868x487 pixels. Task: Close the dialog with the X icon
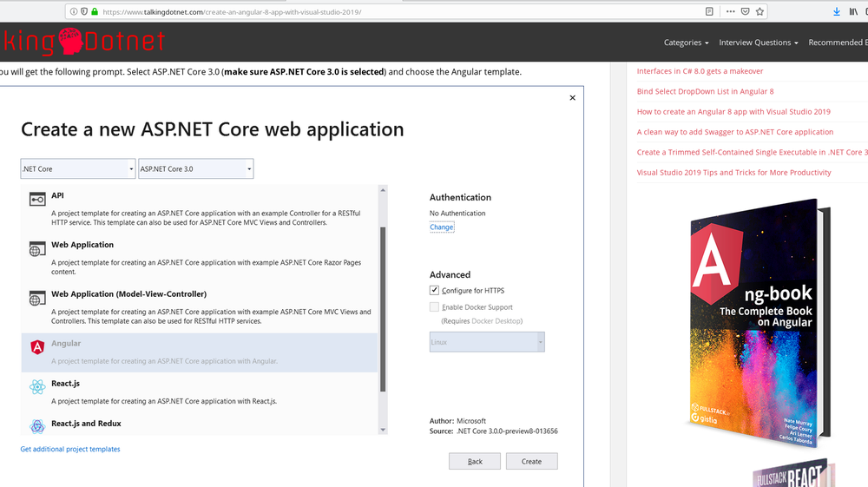pyautogui.click(x=572, y=98)
